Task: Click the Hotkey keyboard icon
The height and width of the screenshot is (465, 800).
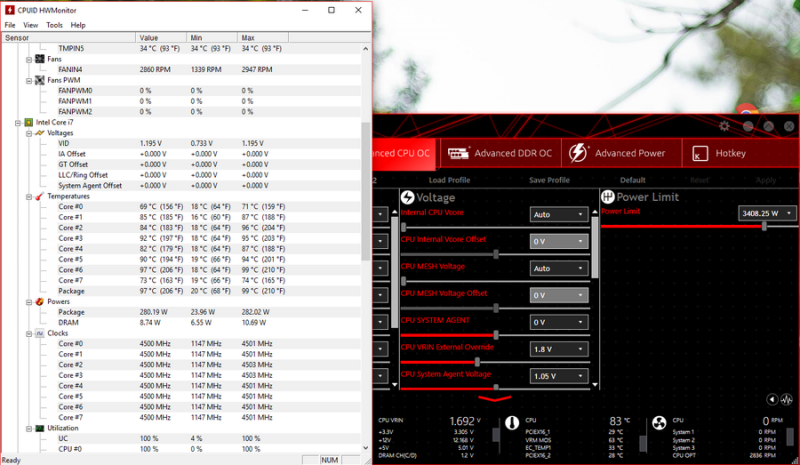Action: 699,153
